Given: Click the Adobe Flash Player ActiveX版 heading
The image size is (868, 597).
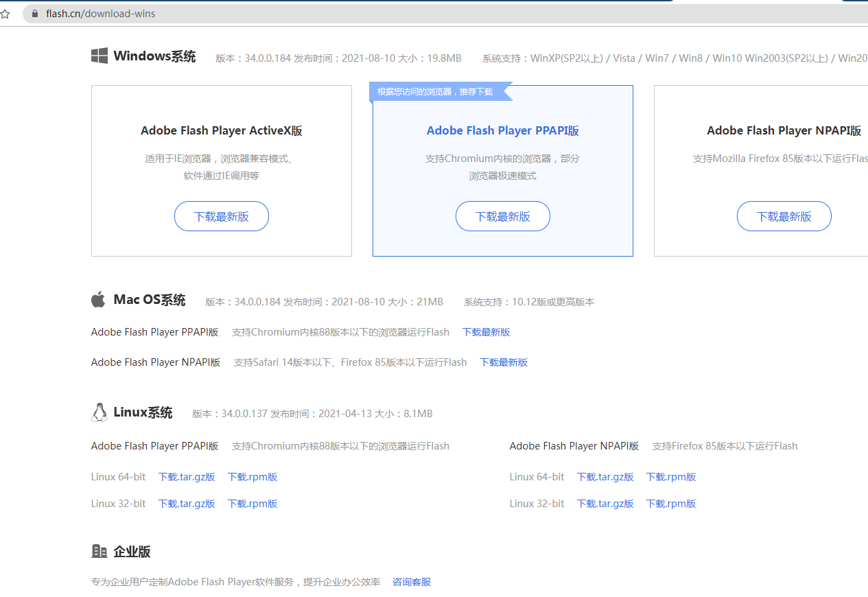Looking at the screenshot, I should pyautogui.click(x=222, y=130).
